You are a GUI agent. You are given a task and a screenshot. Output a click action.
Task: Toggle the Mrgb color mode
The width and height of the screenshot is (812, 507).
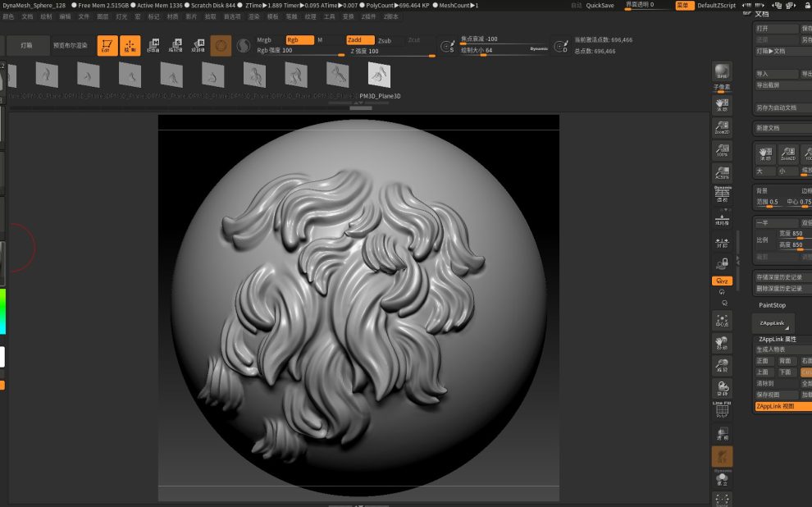coord(264,39)
